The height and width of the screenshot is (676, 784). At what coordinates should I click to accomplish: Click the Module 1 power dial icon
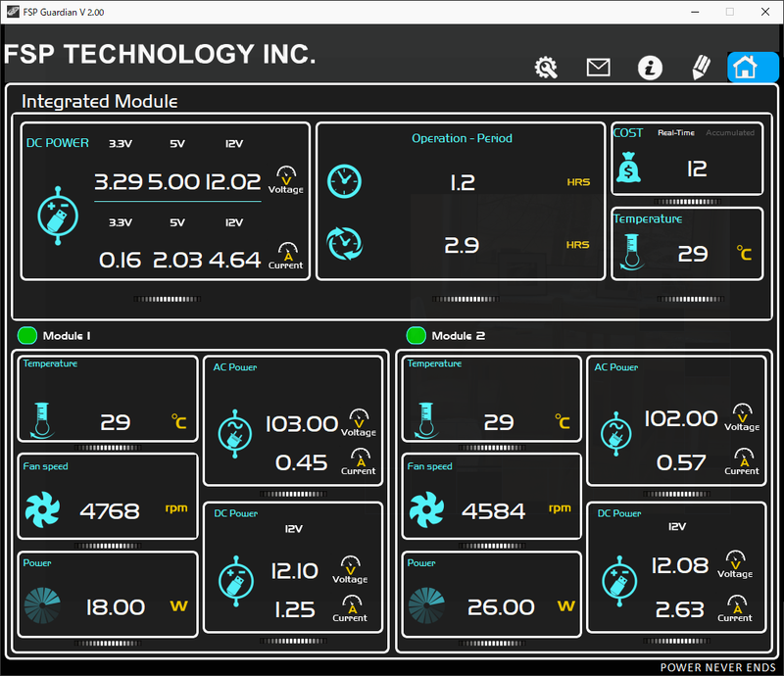pyautogui.click(x=42, y=605)
